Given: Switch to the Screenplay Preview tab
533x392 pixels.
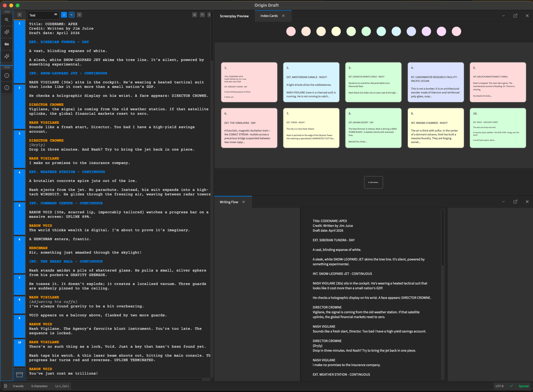Looking at the screenshot, I should (x=234, y=16).
